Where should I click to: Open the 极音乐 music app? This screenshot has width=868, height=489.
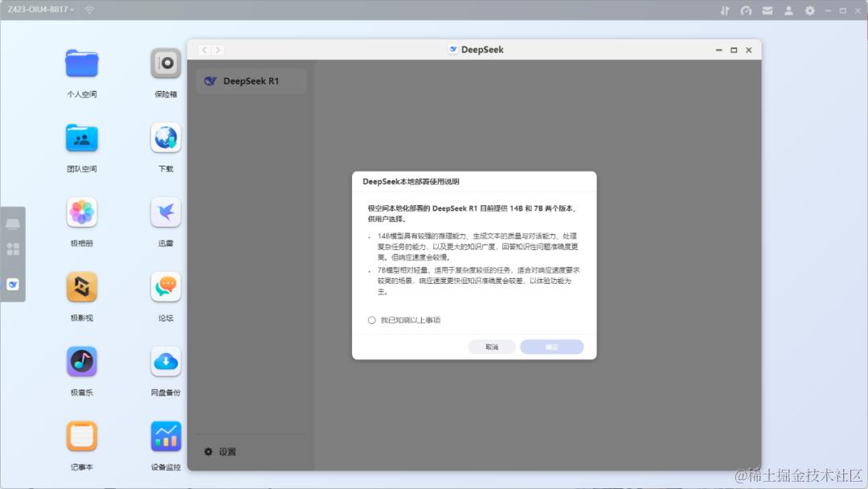pos(81,362)
